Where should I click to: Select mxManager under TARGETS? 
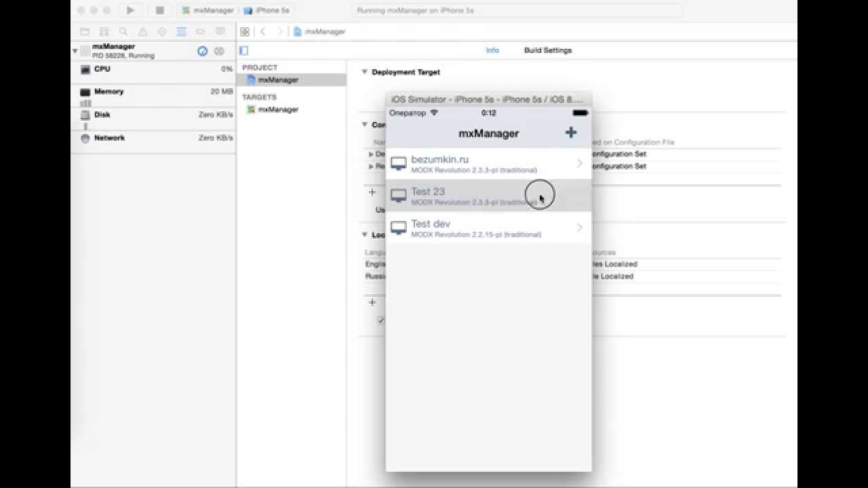[x=292, y=109]
